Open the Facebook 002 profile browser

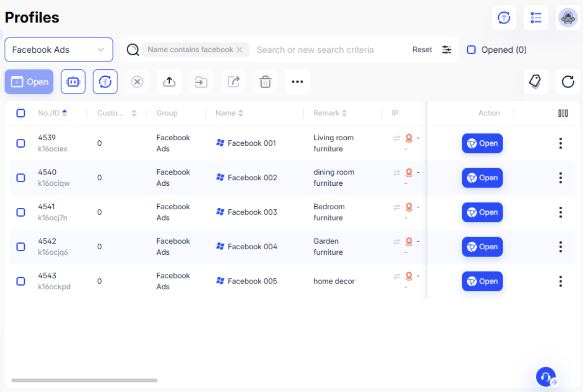click(482, 178)
